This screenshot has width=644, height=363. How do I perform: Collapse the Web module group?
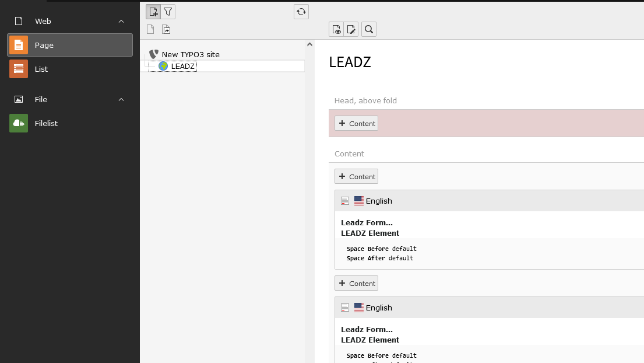tap(121, 22)
